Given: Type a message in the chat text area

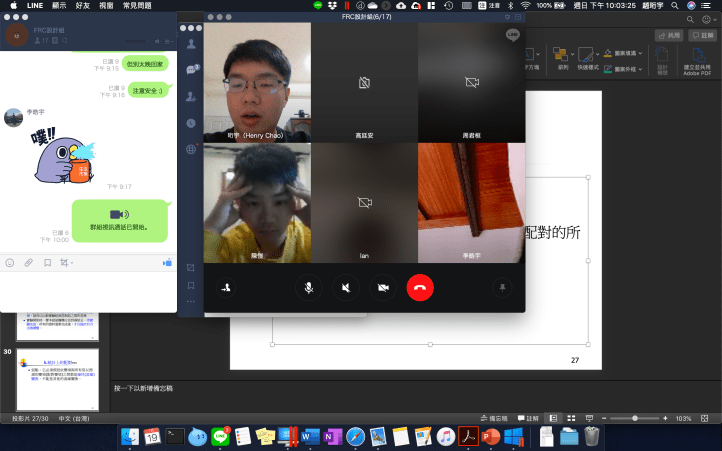Looking at the screenshot, I should click(x=88, y=291).
